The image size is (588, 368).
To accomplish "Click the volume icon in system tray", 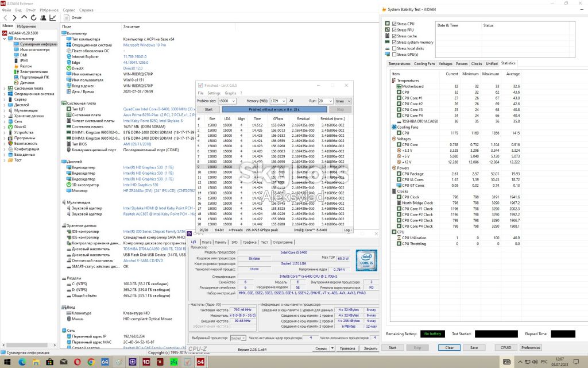I will [535, 362].
